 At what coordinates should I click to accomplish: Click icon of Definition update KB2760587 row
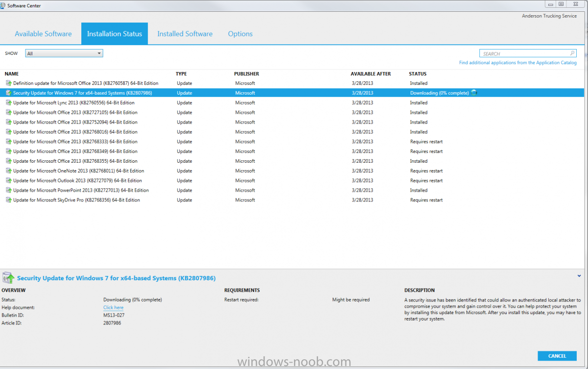click(8, 83)
